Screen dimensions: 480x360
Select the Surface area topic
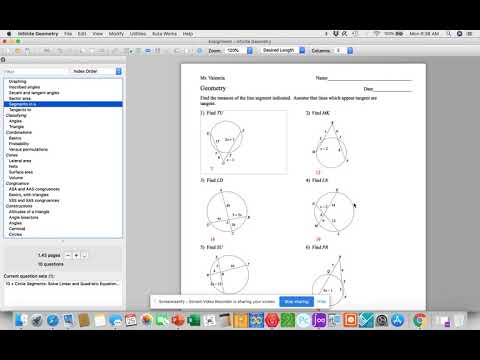coord(21,172)
